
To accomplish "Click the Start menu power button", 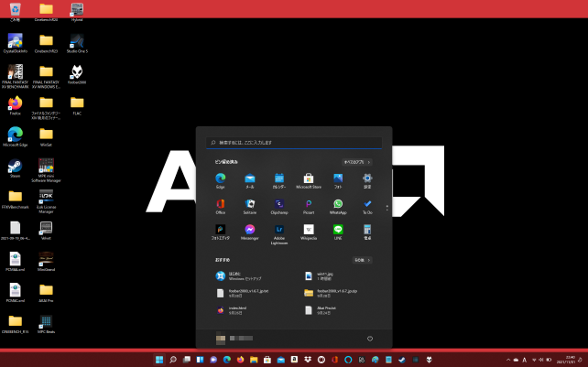I will tap(370, 339).
